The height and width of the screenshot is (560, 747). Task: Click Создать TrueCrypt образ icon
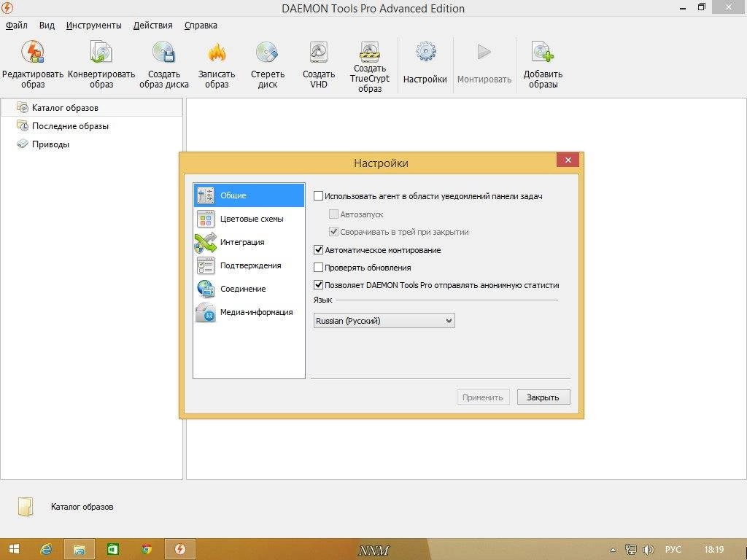click(x=370, y=52)
